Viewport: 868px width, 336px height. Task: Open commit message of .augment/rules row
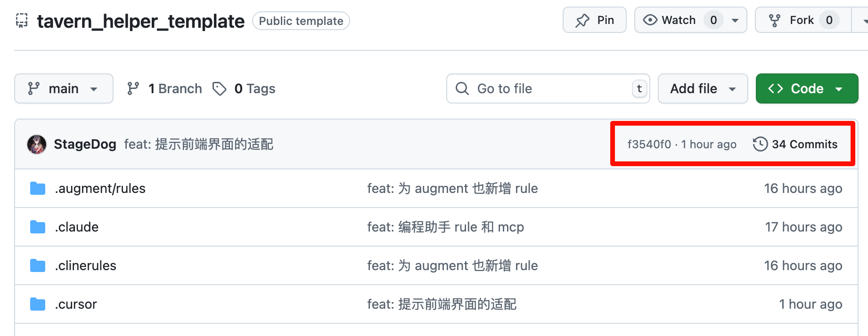(452, 188)
